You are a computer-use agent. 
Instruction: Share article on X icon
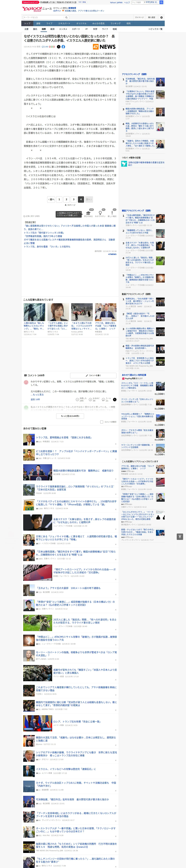[x=58, y=47]
